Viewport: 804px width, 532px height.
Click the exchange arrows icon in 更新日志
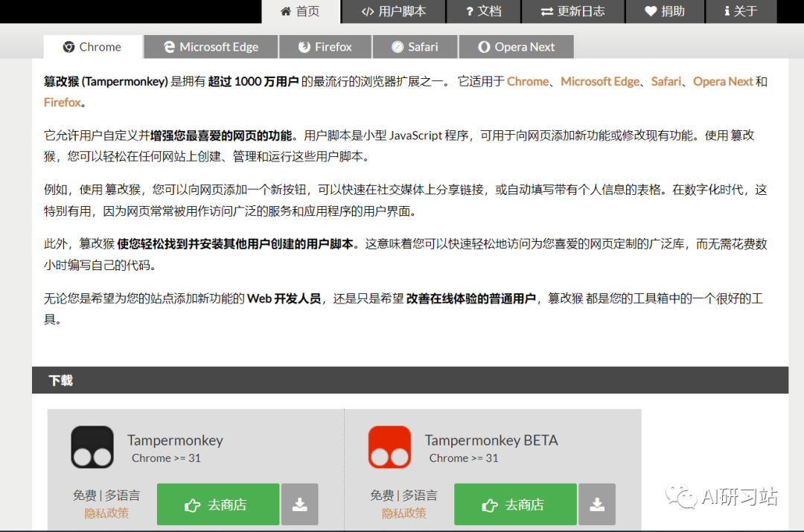point(546,12)
